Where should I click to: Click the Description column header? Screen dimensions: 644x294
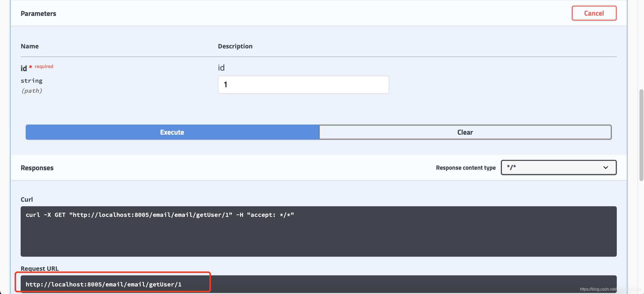coord(235,46)
